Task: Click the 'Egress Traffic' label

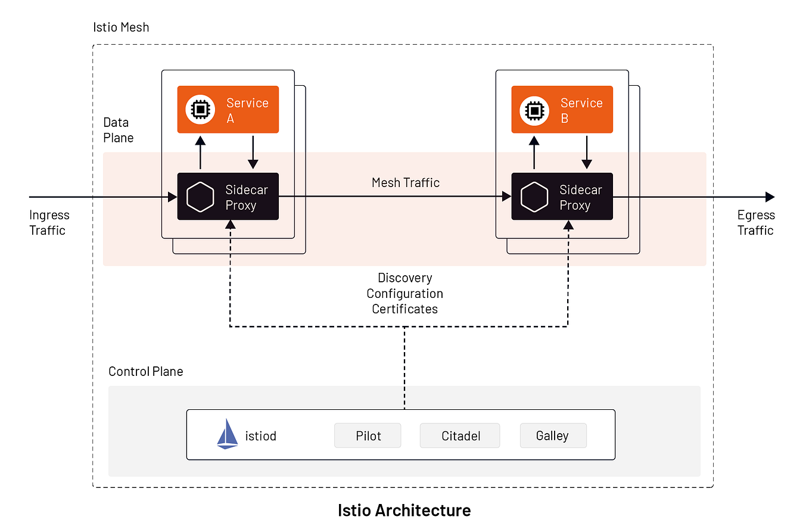Action: pos(756,223)
